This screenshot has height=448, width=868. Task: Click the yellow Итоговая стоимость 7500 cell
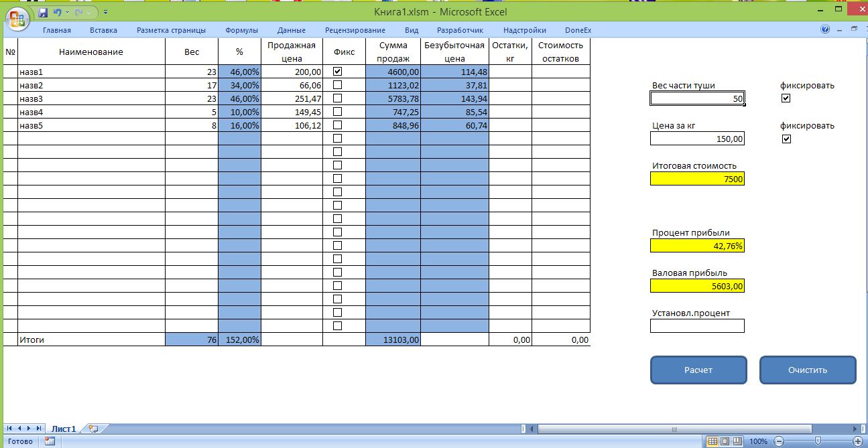(698, 179)
